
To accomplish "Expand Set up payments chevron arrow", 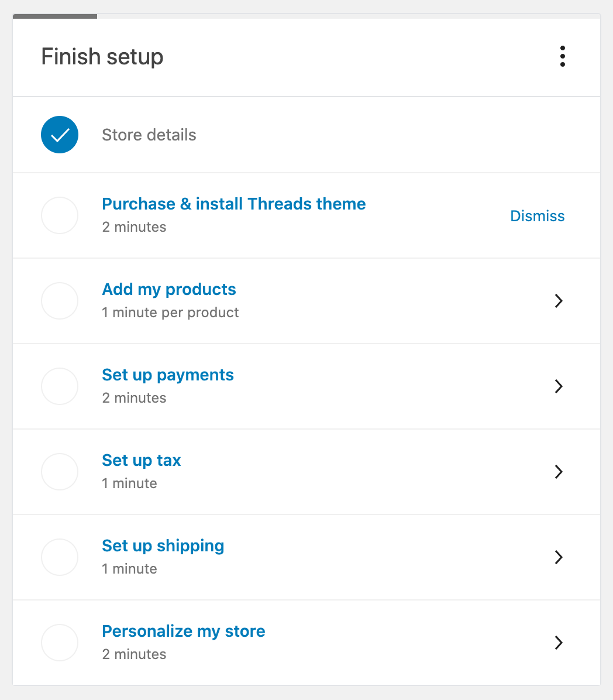I will point(559,386).
